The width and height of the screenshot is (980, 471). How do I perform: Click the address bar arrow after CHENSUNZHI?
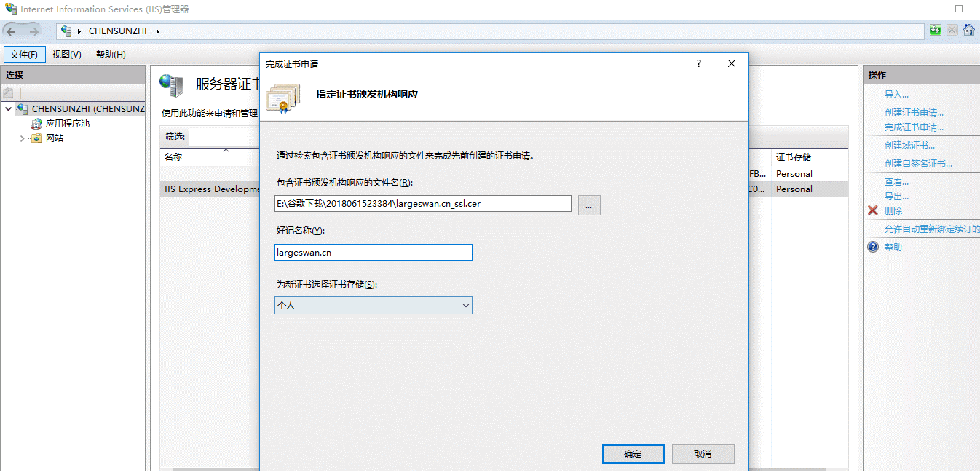click(157, 31)
